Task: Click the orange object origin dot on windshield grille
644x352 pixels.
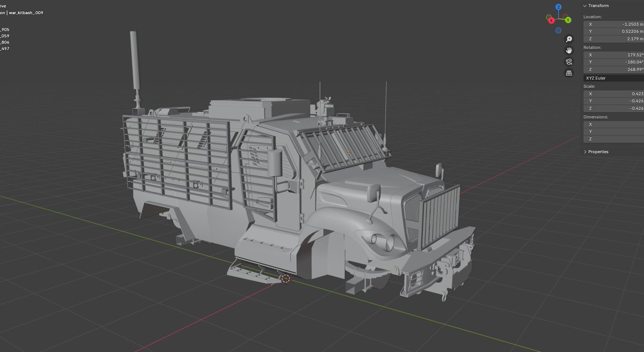Action: click(348, 153)
